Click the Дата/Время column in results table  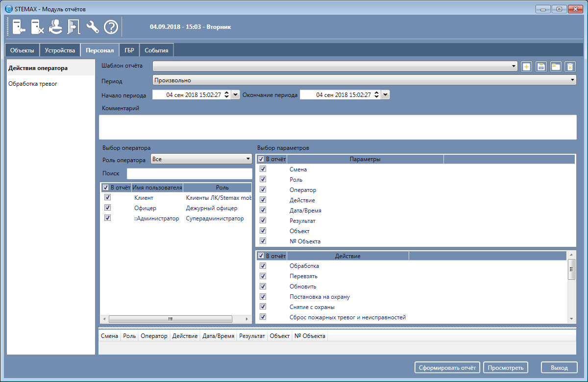(219, 336)
